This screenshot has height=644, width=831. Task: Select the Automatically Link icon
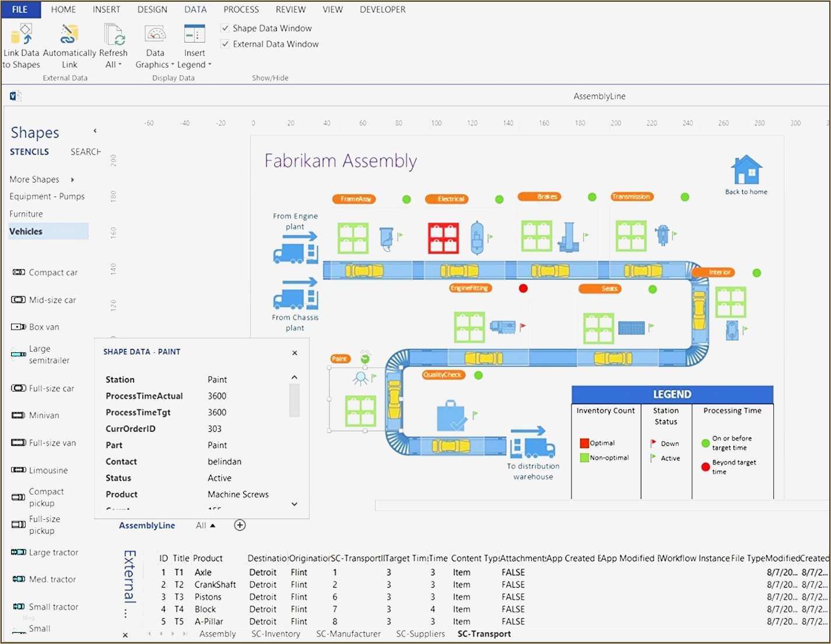click(69, 34)
